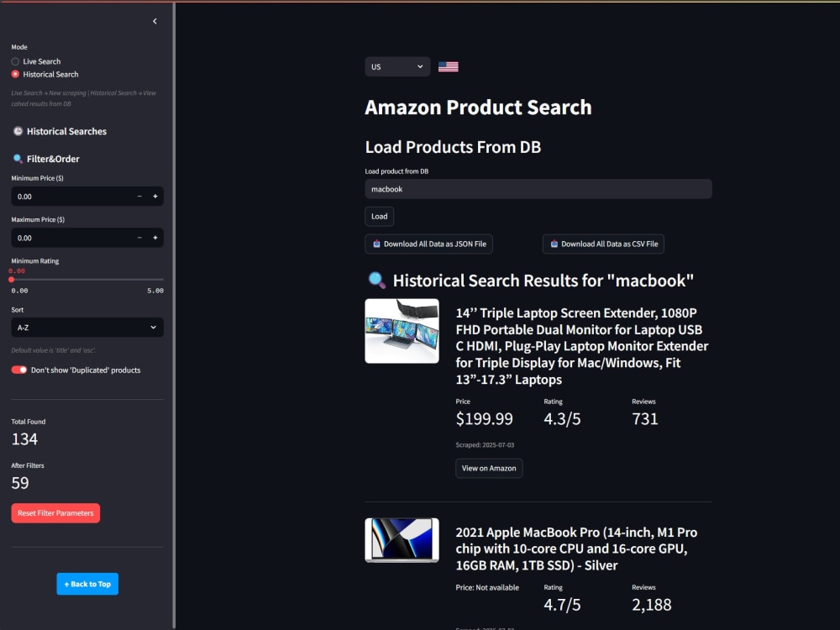This screenshot has height=630, width=840.
Task: Click the Load Products From DB heading
Action: [454, 147]
